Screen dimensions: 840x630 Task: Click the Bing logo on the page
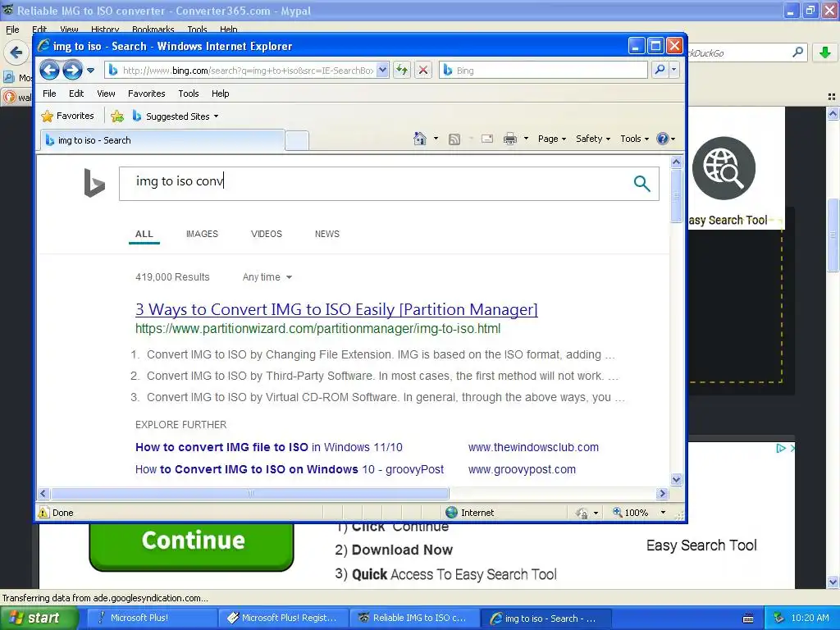94,183
